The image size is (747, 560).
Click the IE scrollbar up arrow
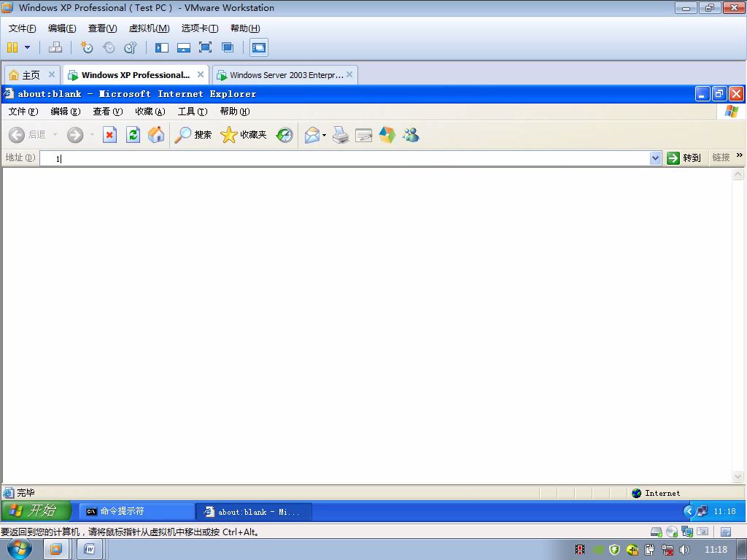coord(738,174)
